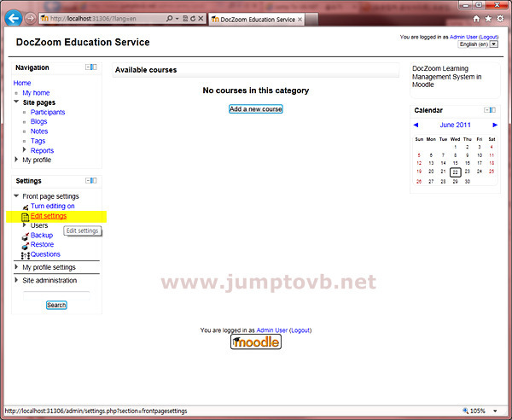Open Home link in Navigation
Viewport: 512px width, 420px height.
[22, 83]
